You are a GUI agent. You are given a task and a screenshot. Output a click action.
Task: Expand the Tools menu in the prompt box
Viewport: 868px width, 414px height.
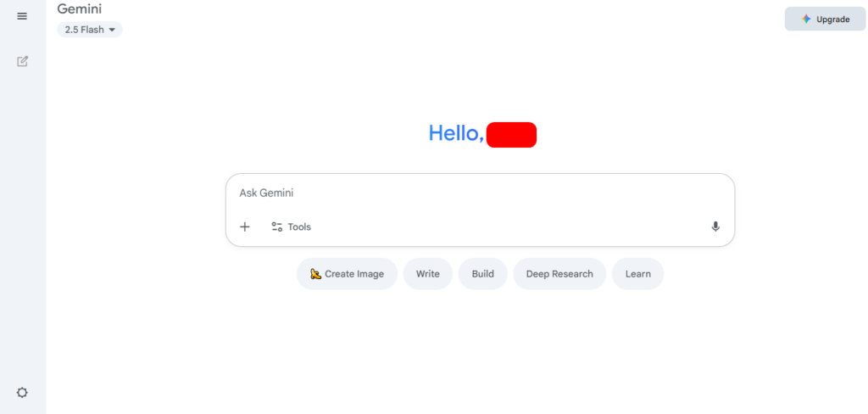299,227
